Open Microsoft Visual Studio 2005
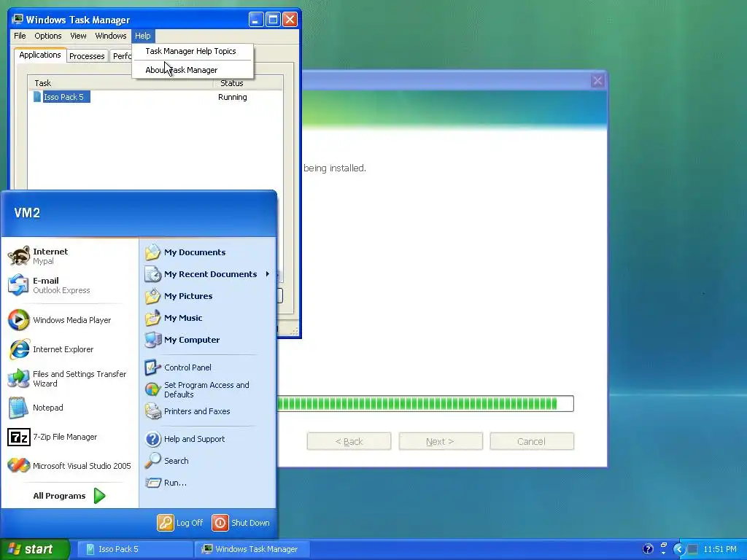Image resolution: width=747 pixels, height=560 pixels. (69, 466)
